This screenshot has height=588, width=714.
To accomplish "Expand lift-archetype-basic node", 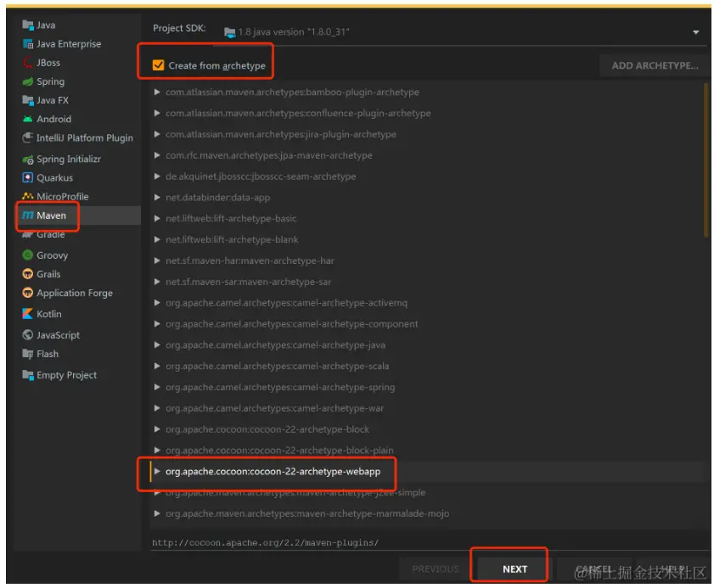I will pyautogui.click(x=157, y=218).
